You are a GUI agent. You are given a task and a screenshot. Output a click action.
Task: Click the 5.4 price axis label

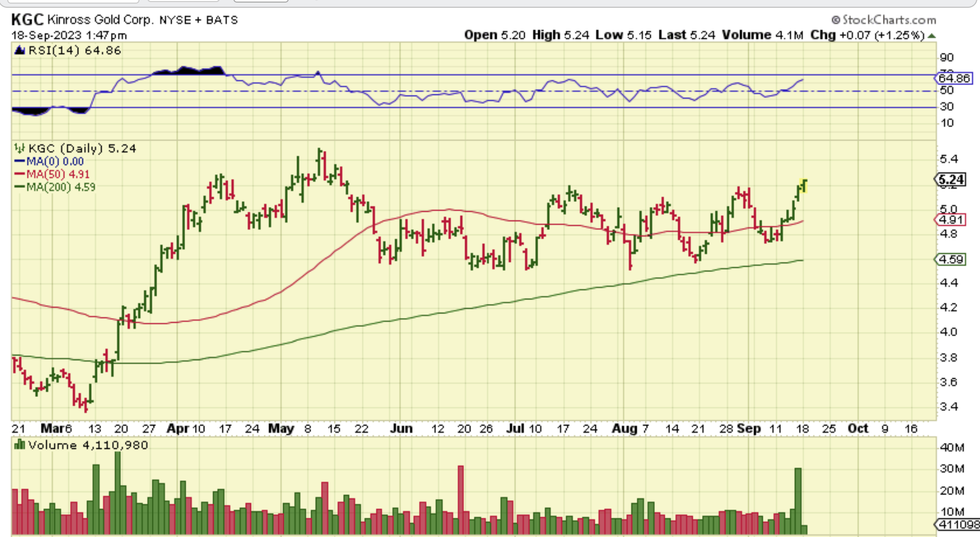point(948,159)
